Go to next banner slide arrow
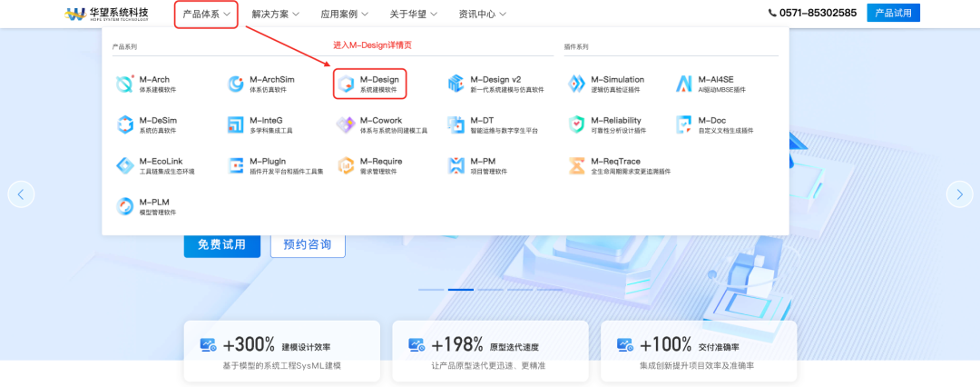 pos(959,194)
